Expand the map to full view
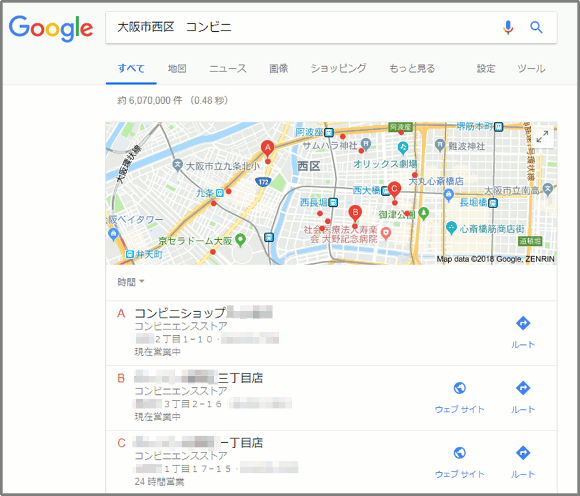Image resolution: width=580 pixels, height=496 pixels. click(542, 136)
